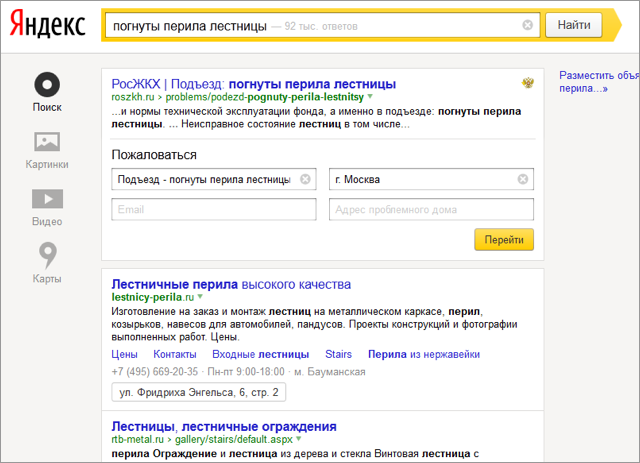This screenshot has height=463, width=640.
Task: Open the Поиск section icon
Action: point(47,84)
